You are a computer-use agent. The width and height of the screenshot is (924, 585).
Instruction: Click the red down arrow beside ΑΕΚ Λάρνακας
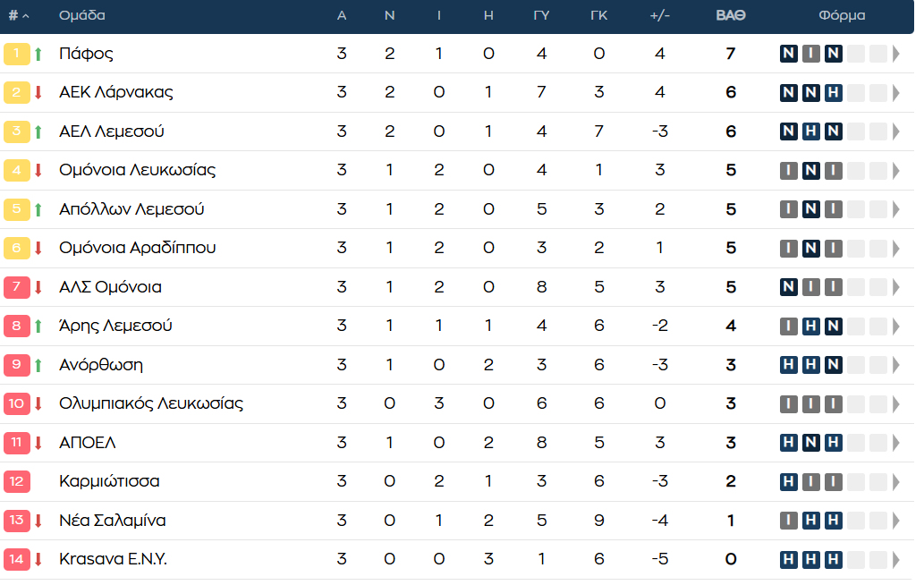[38, 92]
